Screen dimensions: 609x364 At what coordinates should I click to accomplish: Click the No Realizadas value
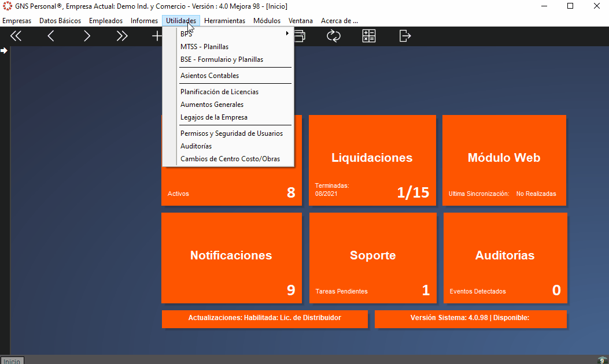(x=536, y=194)
